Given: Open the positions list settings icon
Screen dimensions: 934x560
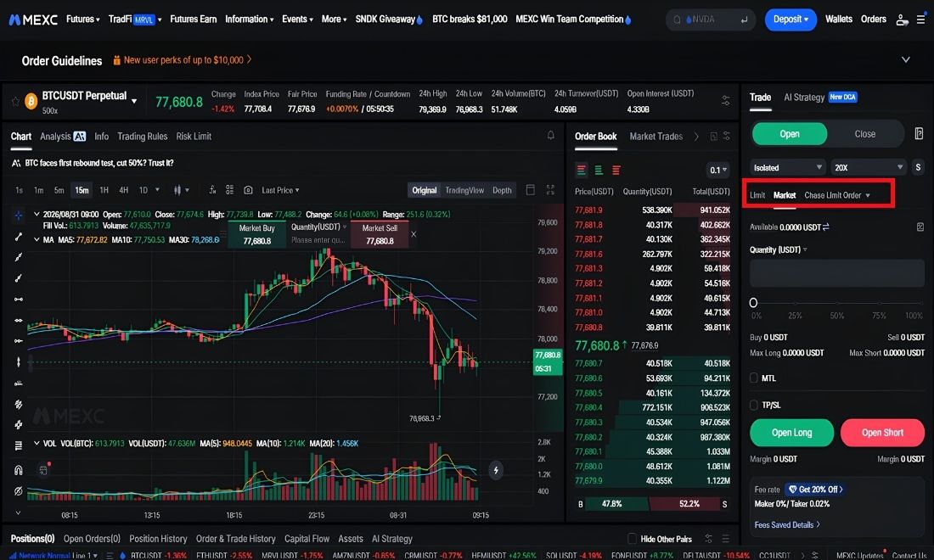Looking at the screenshot, I should pyautogui.click(x=708, y=539).
